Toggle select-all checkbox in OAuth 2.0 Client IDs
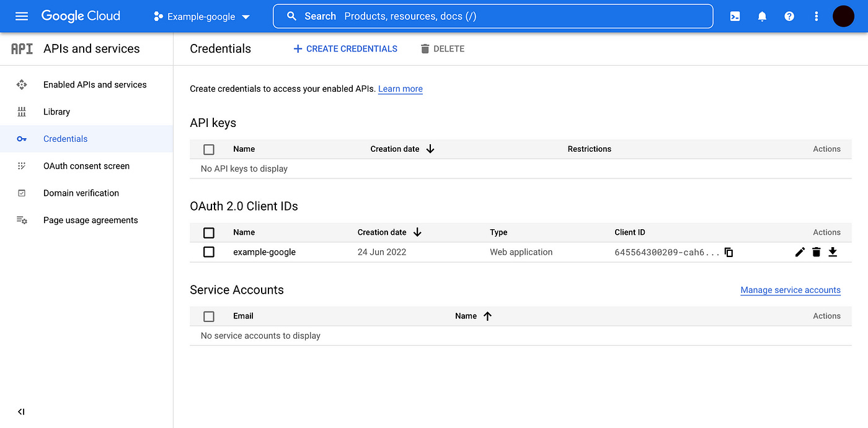 pyautogui.click(x=209, y=233)
